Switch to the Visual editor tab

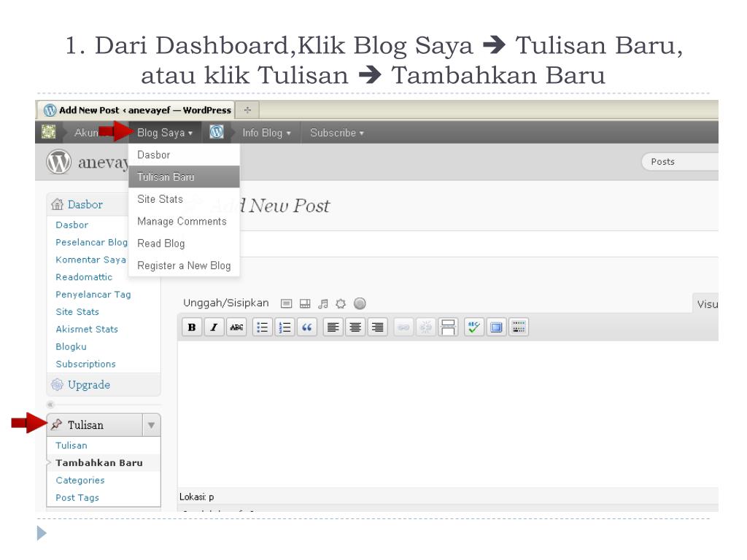(x=705, y=304)
